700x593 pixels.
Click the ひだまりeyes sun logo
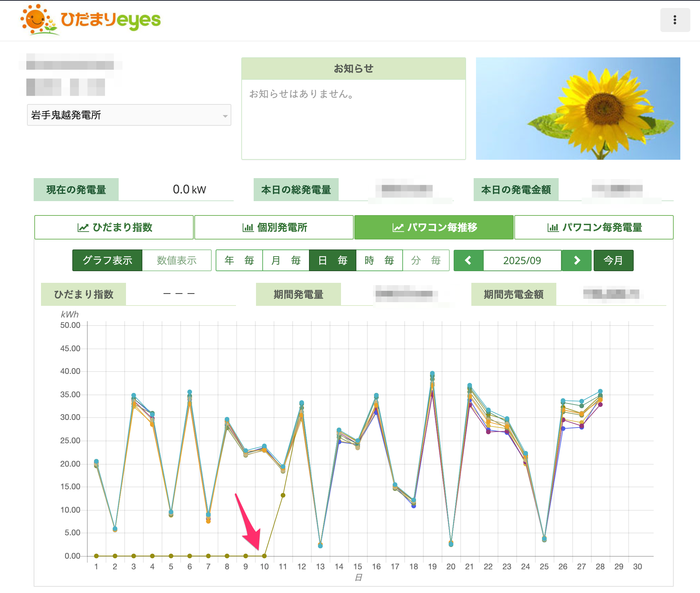[x=36, y=19]
